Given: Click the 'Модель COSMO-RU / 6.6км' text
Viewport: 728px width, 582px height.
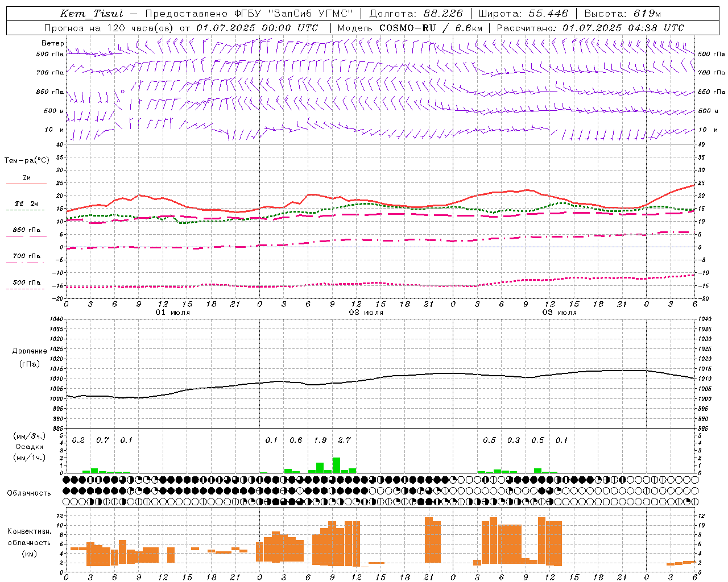Looking at the screenshot, I should 410,28.
